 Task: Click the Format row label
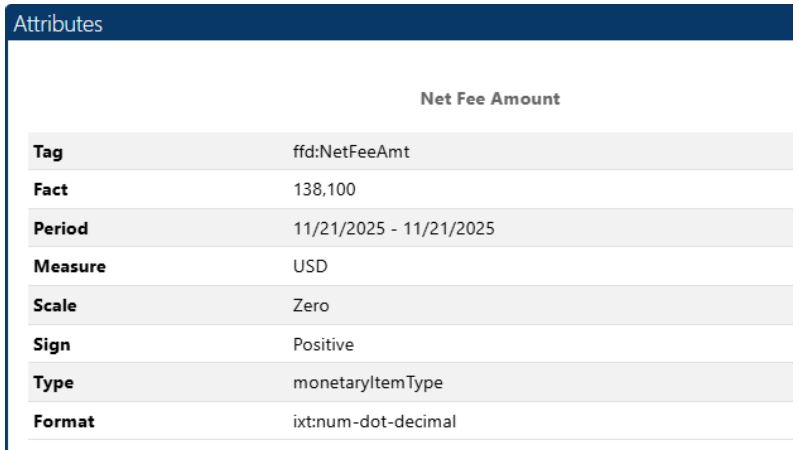click(x=64, y=422)
